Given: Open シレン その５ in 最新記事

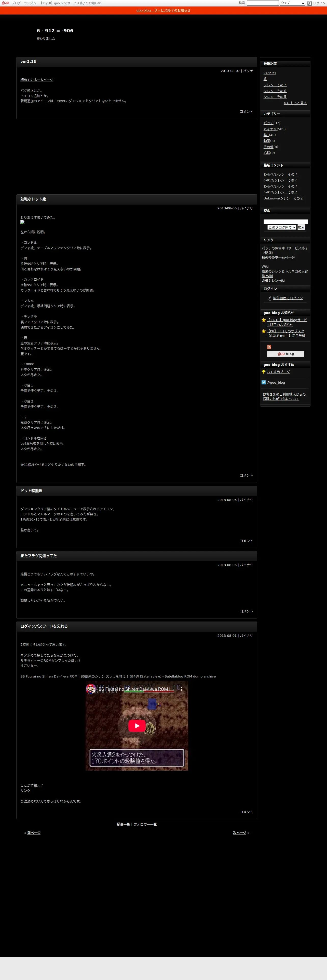Looking at the screenshot, I should click(x=275, y=97).
